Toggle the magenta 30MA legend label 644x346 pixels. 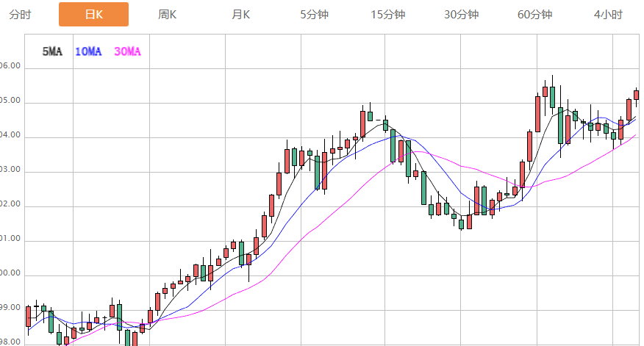tap(127, 51)
